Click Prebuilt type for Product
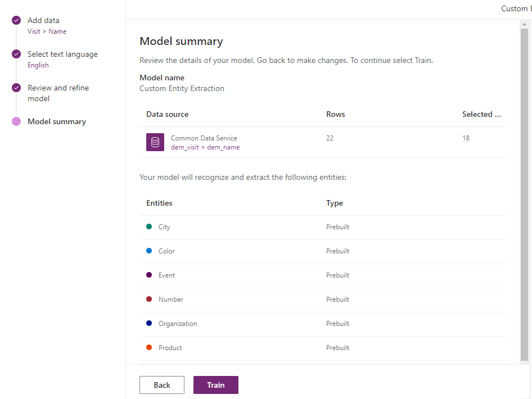This screenshot has height=399, width=532. tap(337, 348)
